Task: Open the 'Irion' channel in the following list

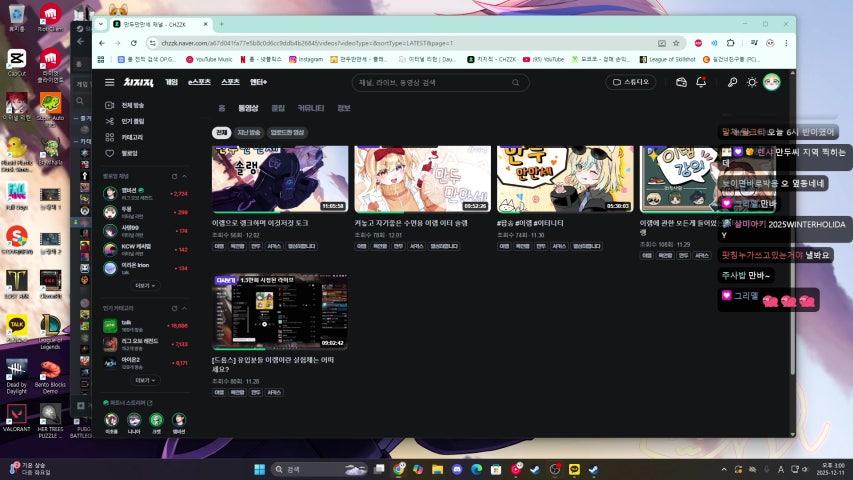Action: pos(145,268)
